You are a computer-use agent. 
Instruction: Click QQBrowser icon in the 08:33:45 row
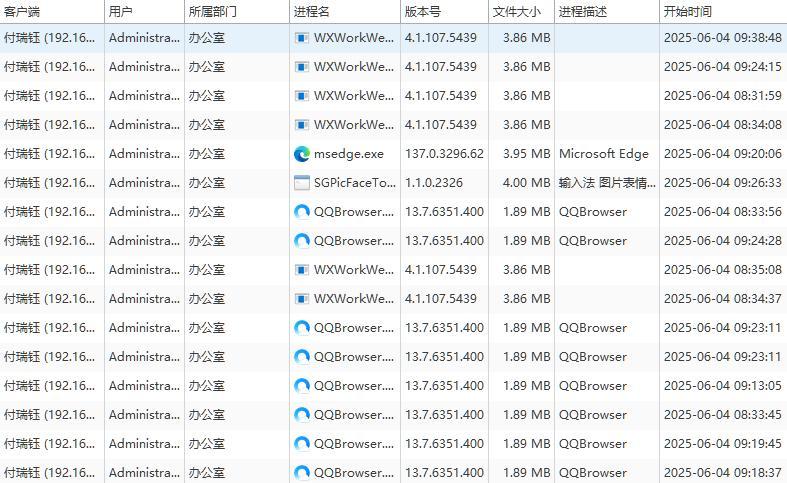coord(302,415)
